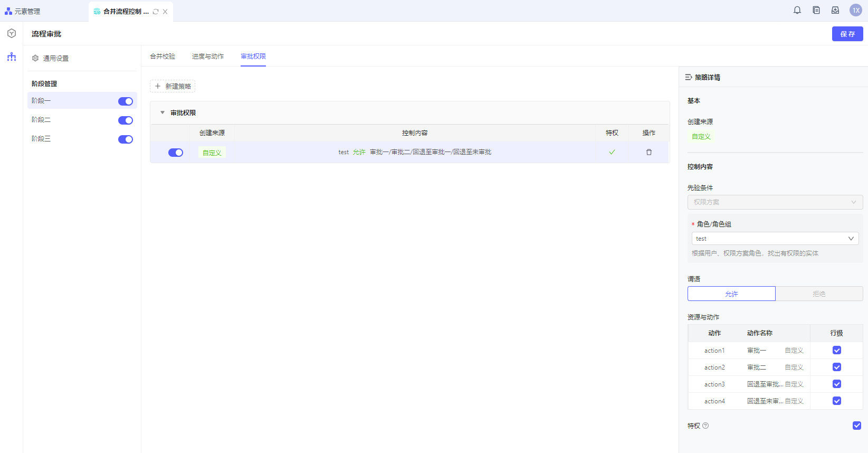The width and height of the screenshot is (868, 453).
Task: Delete the test policy with trash icon
Action: click(x=649, y=152)
